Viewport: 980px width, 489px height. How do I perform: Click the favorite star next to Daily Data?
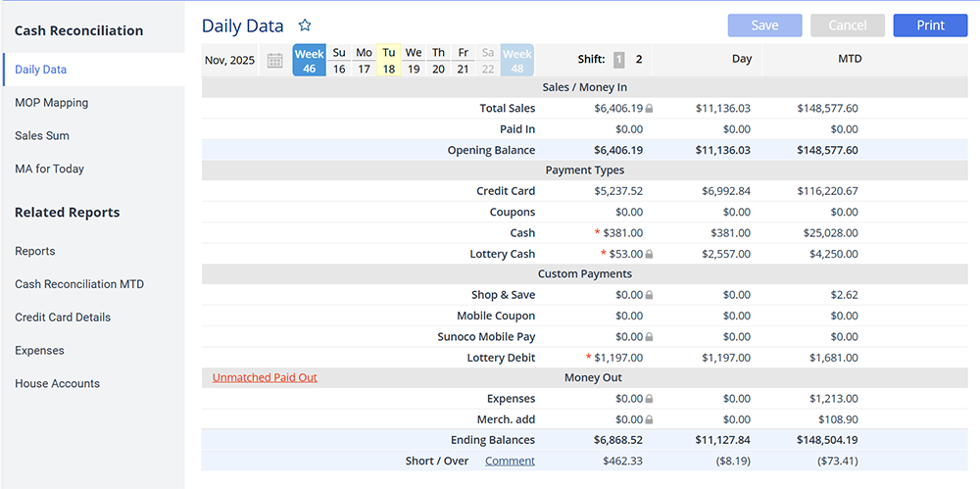[305, 25]
